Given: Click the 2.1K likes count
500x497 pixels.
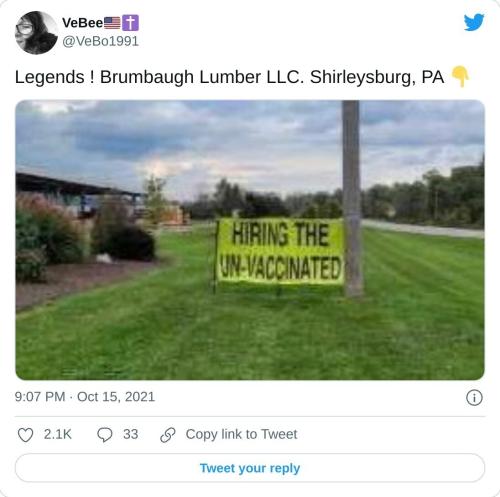Looking at the screenshot, I should coord(58,434).
